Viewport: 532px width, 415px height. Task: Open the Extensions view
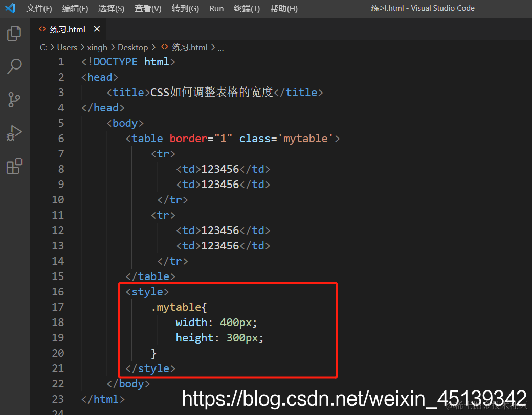[x=14, y=166]
